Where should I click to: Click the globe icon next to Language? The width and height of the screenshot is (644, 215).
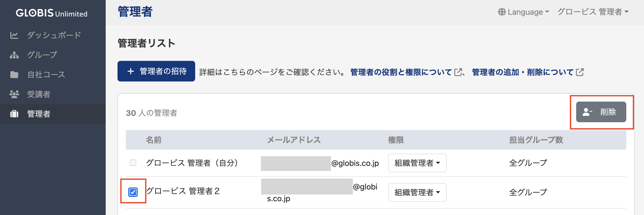coord(501,12)
